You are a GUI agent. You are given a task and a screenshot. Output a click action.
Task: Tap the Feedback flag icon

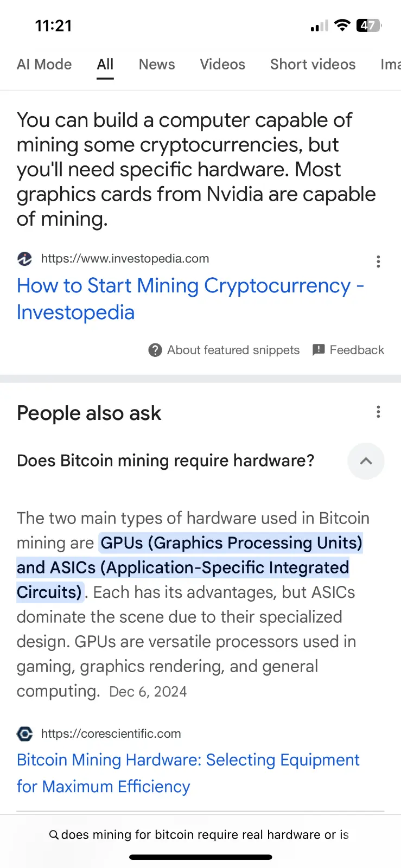click(319, 350)
